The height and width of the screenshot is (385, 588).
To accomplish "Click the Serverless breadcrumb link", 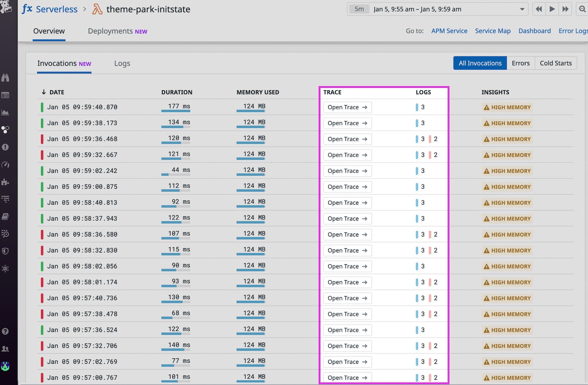I will (57, 9).
